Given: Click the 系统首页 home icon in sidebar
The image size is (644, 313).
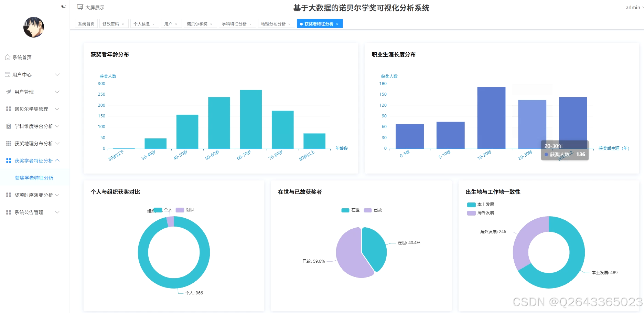Looking at the screenshot, I should pyautogui.click(x=8, y=58).
